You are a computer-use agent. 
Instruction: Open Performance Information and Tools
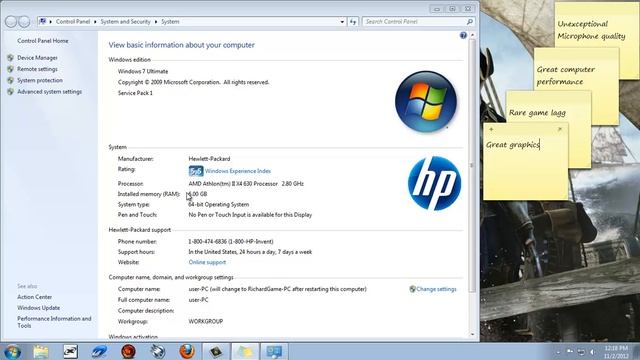(54, 322)
